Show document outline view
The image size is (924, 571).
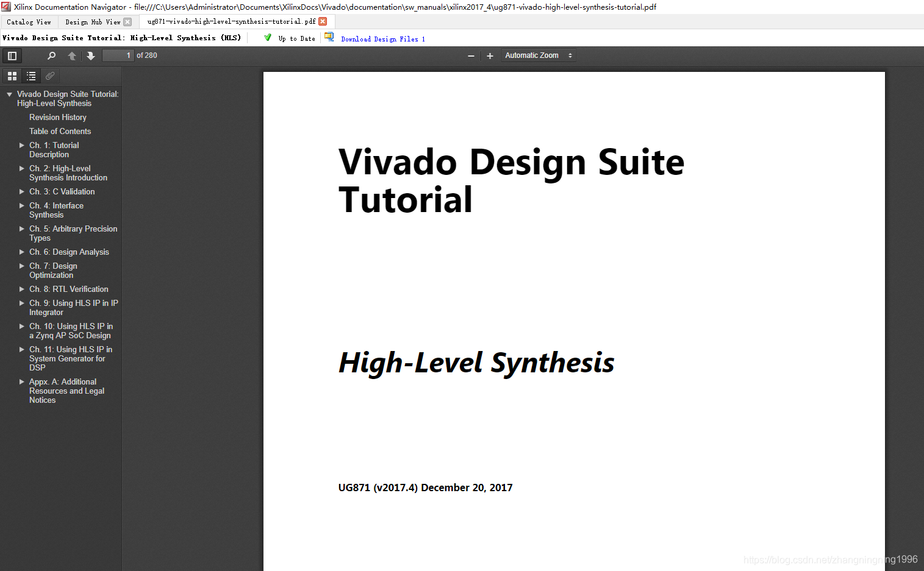point(31,76)
